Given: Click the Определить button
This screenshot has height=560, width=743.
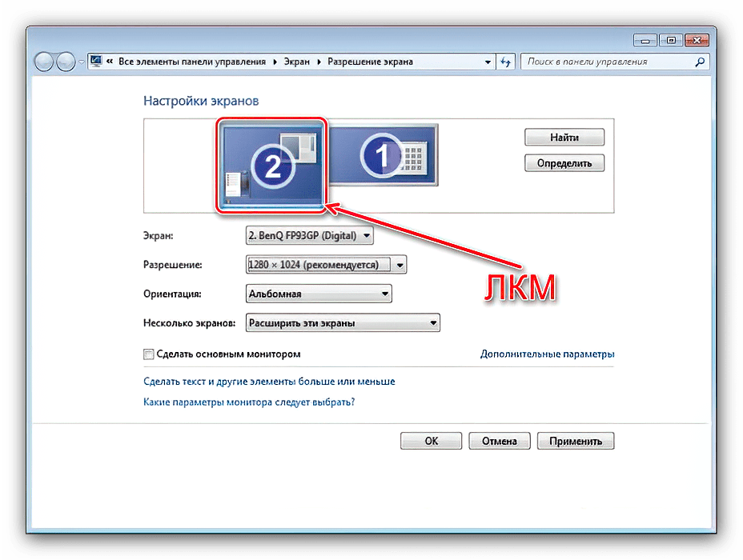Looking at the screenshot, I should tap(564, 163).
